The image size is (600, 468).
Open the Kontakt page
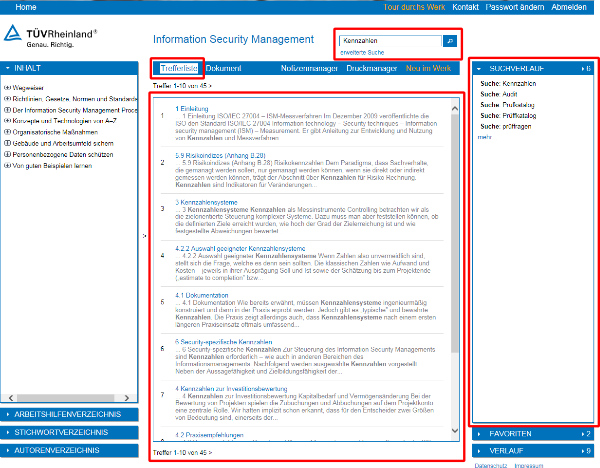tap(465, 7)
